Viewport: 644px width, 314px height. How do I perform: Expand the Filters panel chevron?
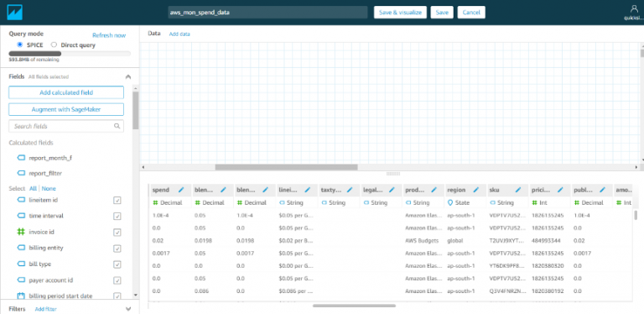point(128,309)
